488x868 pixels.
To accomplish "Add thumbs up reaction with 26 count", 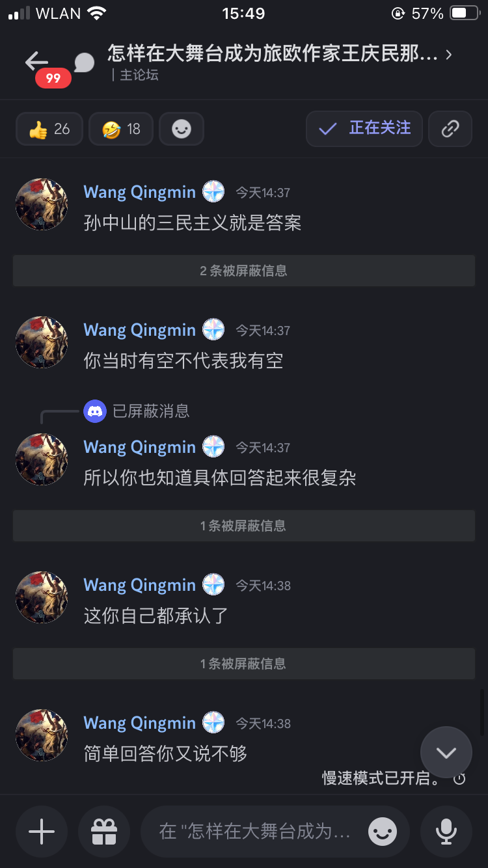I will click(x=49, y=129).
